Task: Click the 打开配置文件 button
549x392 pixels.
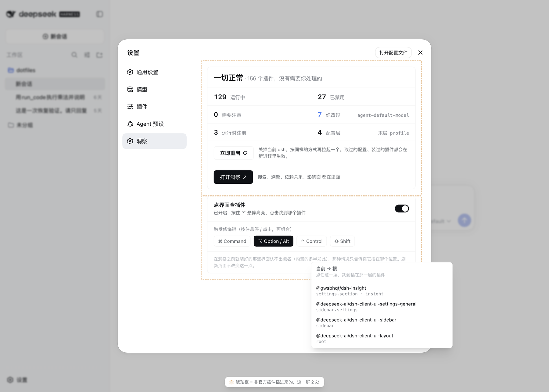Action: pos(393,52)
